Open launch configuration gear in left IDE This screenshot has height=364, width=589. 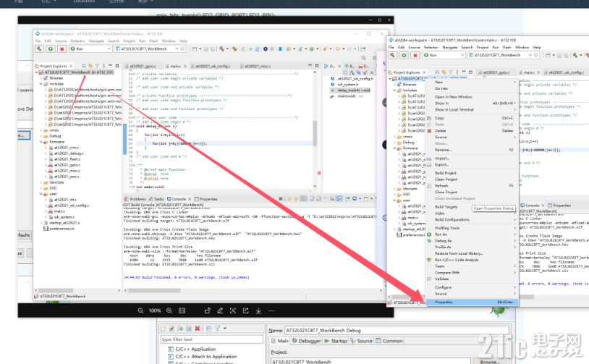pyautogui.click(x=183, y=48)
